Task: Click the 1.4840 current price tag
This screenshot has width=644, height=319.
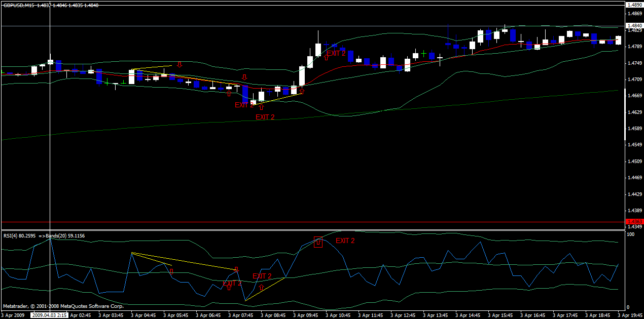Action: (634, 25)
